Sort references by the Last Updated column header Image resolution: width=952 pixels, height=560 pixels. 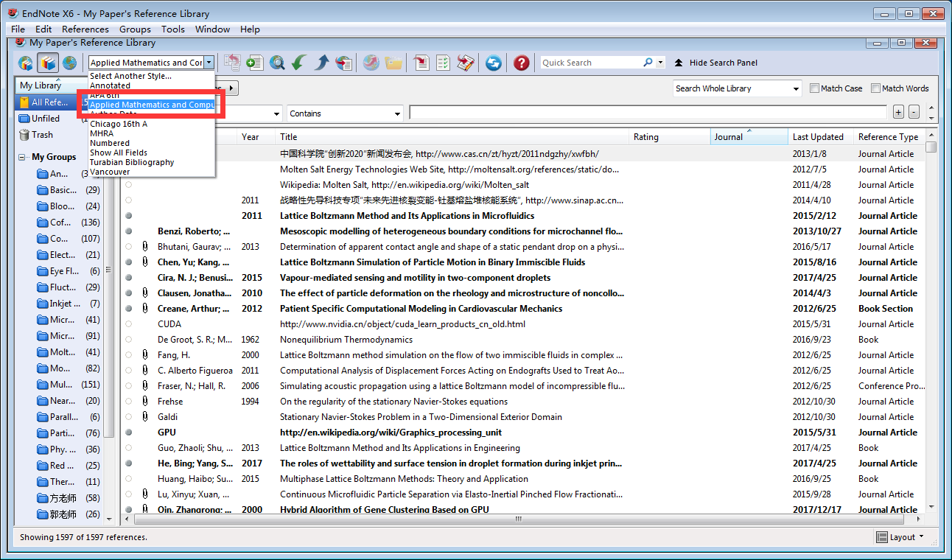[x=820, y=137]
